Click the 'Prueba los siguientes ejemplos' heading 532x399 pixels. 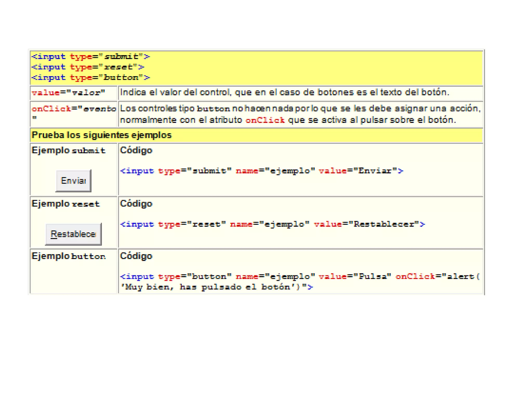point(101,135)
